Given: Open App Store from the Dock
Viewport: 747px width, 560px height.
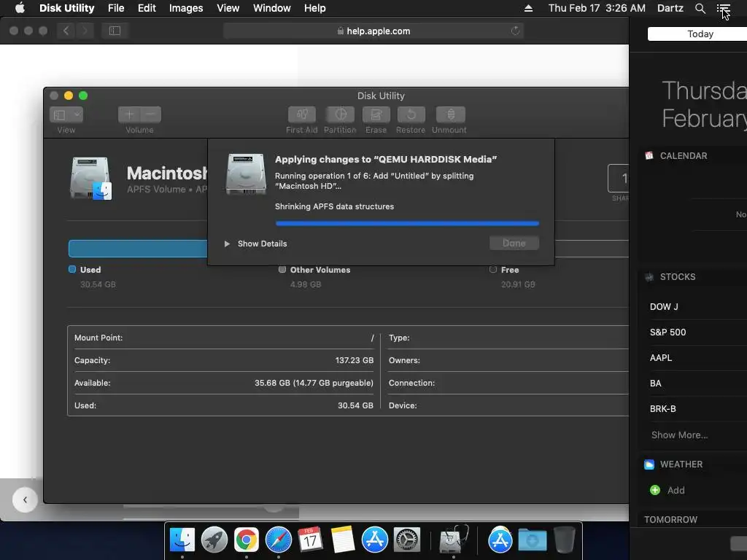Looking at the screenshot, I should point(374,540).
